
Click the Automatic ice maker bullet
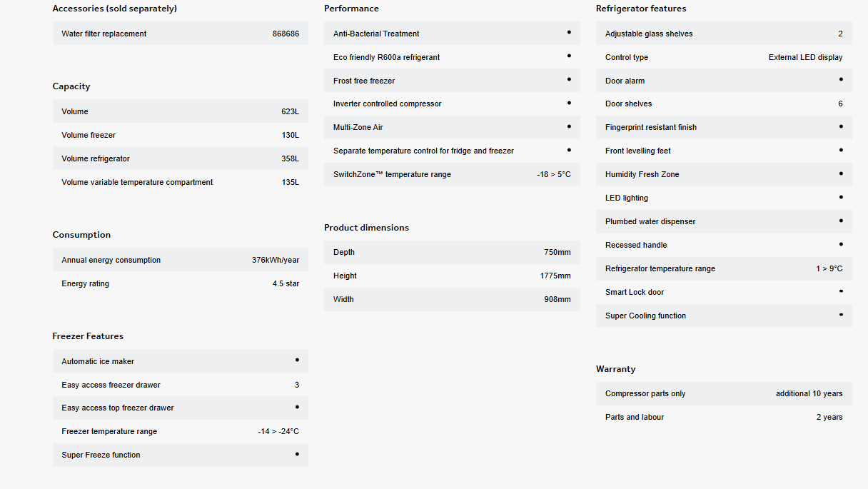(x=297, y=360)
